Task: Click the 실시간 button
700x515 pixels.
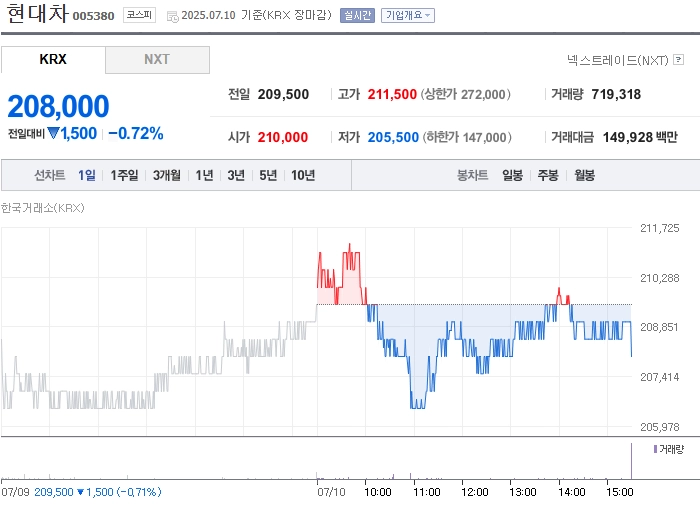Action: [357, 15]
